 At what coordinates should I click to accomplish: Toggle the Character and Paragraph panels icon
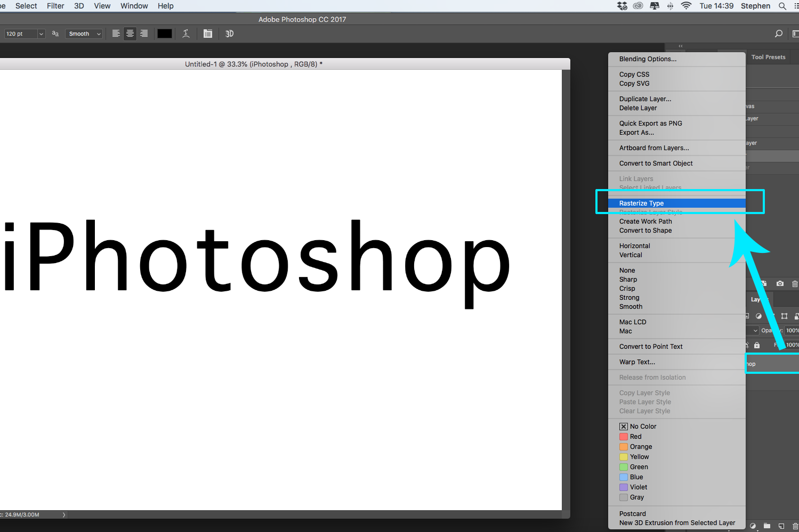(x=208, y=34)
